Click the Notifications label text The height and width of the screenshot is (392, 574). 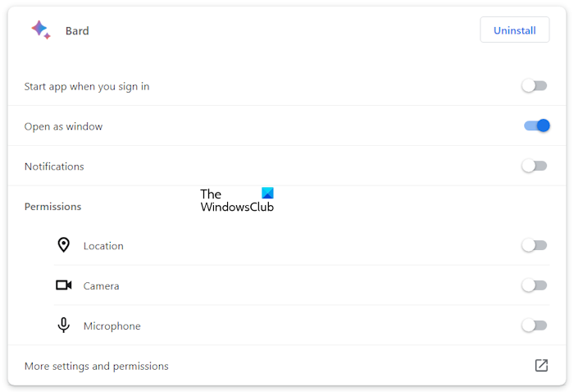tap(54, 166)
